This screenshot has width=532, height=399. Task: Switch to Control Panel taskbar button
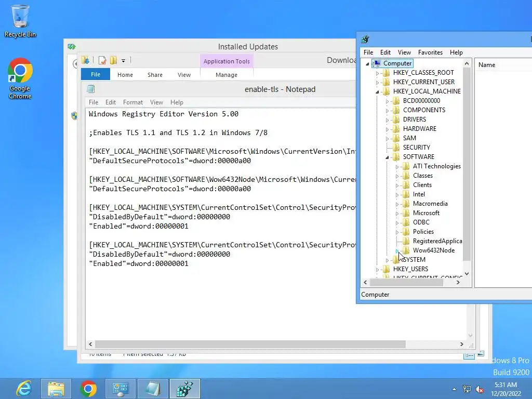[x=120, y=389]
